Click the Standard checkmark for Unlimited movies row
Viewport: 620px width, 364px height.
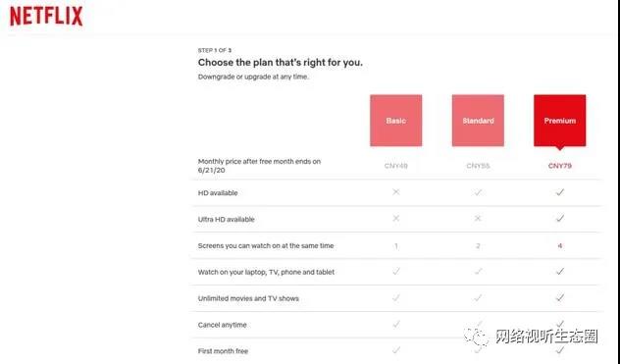478,297
